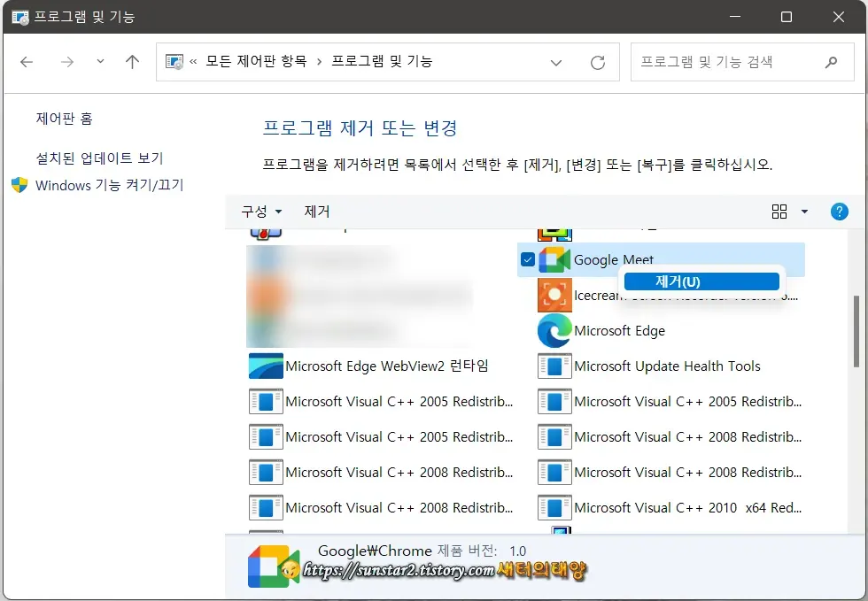
Task: Open the view options dropdown arrow
Action: (804, 212)
